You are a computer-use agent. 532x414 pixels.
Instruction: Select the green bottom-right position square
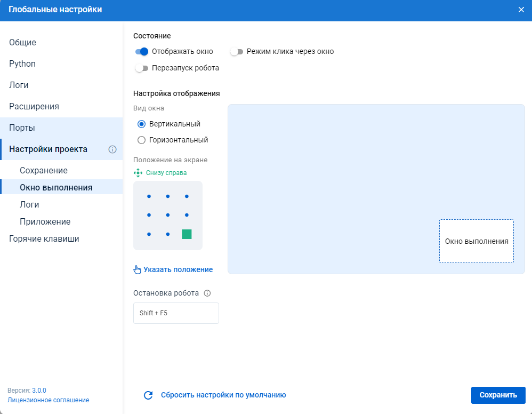(x=187, y=234)
